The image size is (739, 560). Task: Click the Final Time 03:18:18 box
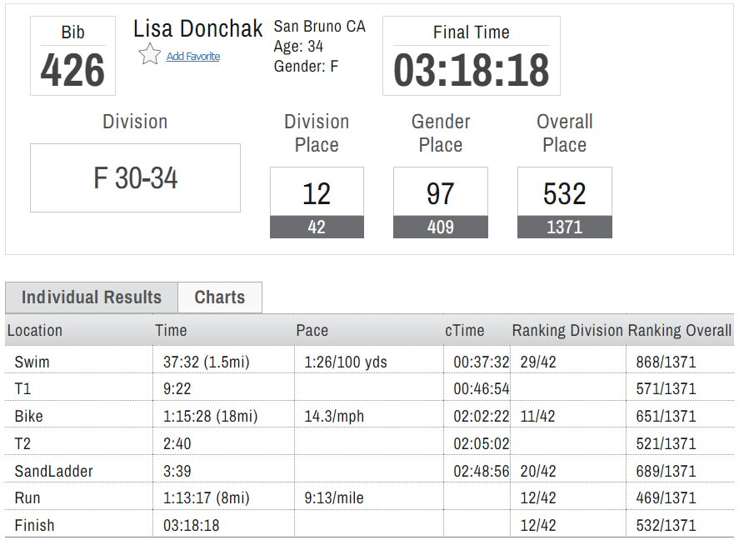click(x=471, y=56)
